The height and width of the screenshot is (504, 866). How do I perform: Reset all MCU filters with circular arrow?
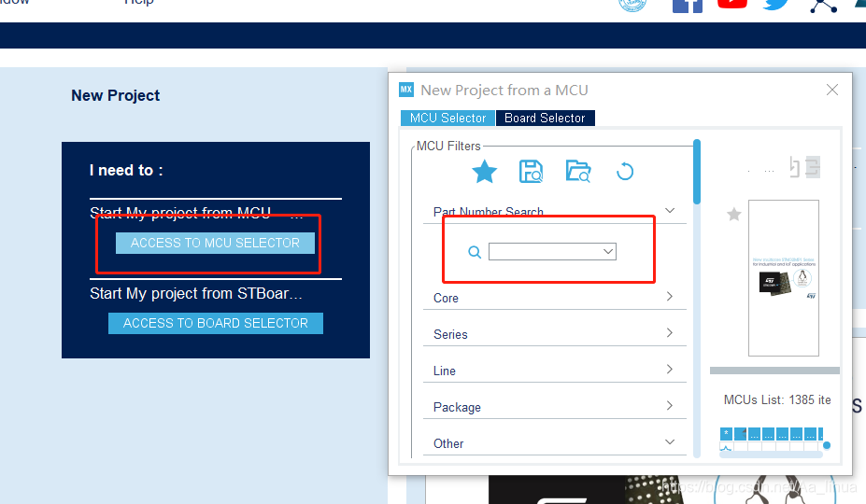click(x=625, y=171)
